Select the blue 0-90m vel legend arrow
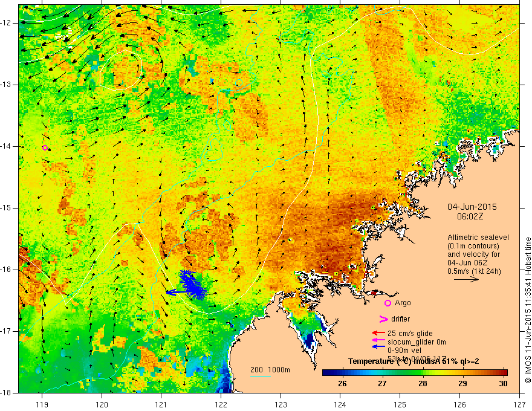Screen dimensions: 532x411 [x=378, y=346]
